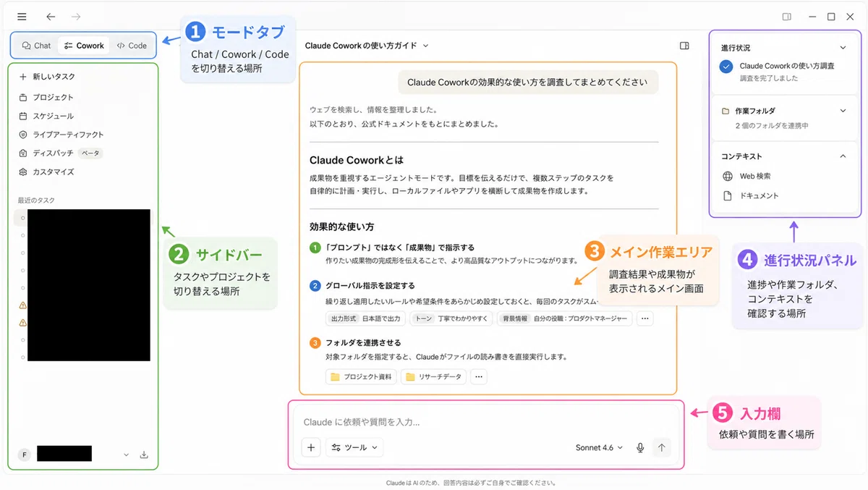Click the folder icon beside プロジェクト
This screenshot has width=868, height=490.
[x=23, y=97]
